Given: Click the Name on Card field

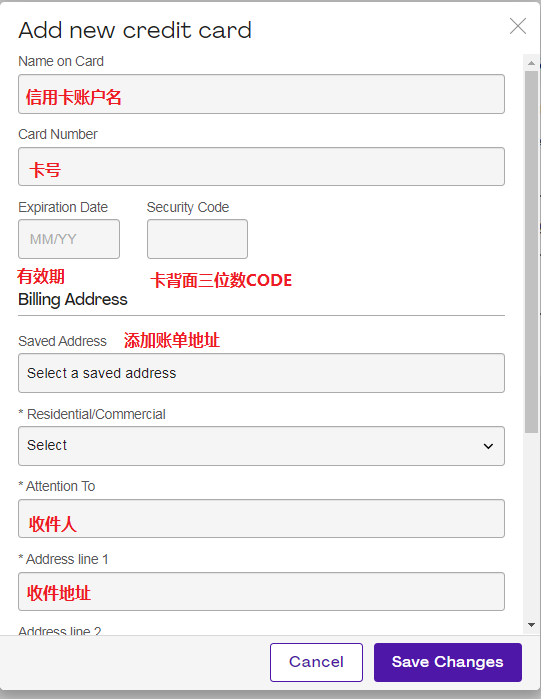Looking at the screenshot, I should tap(261, 94).
